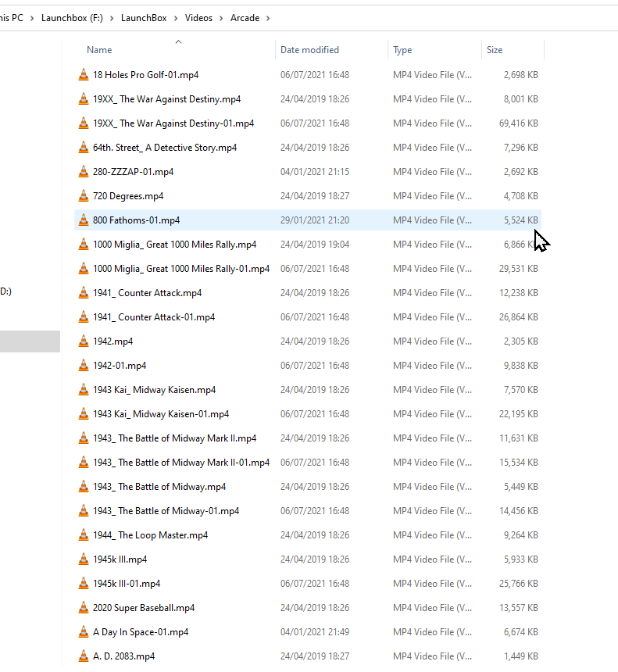The image size is (618, 672).
Task: Sort files by Type column
Action: coord(402,50)
